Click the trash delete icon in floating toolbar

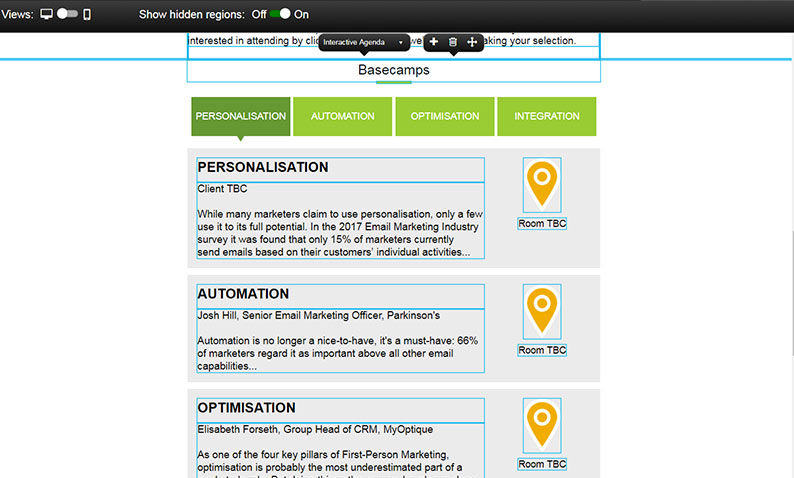click(x=453, y=42)
